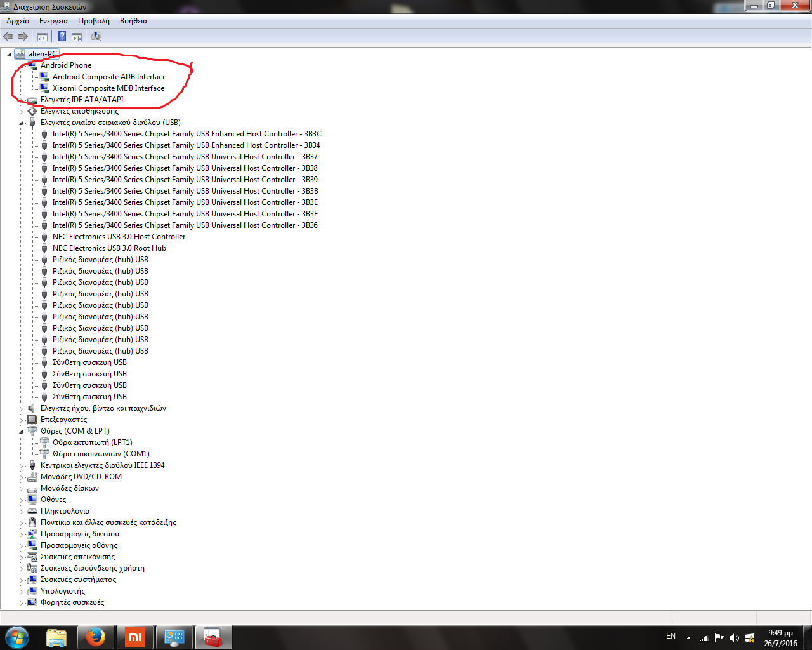The height and width of the screenshot is (650, 812).
Task: Select USB Universal Host Controller - 3B3E
Action: click(185, 202)
